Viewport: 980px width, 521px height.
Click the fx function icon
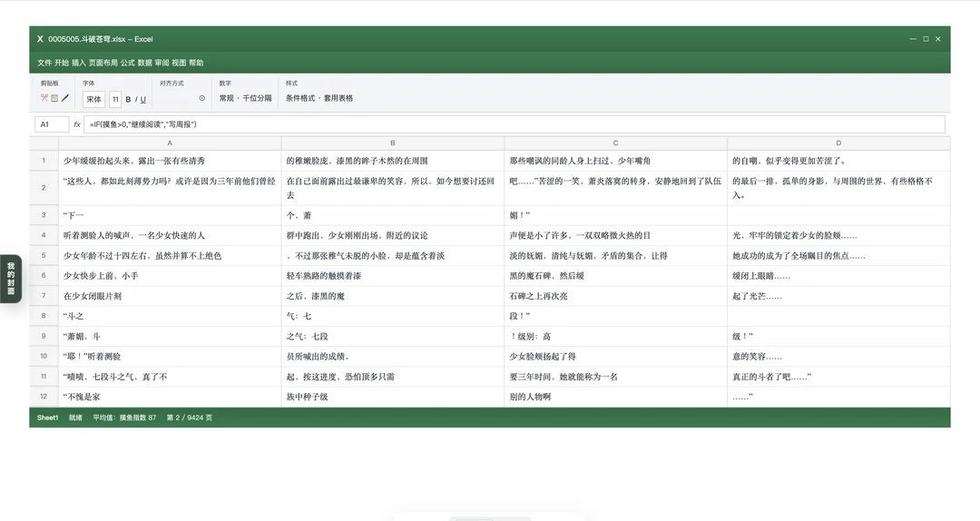(x=77, y=124)
